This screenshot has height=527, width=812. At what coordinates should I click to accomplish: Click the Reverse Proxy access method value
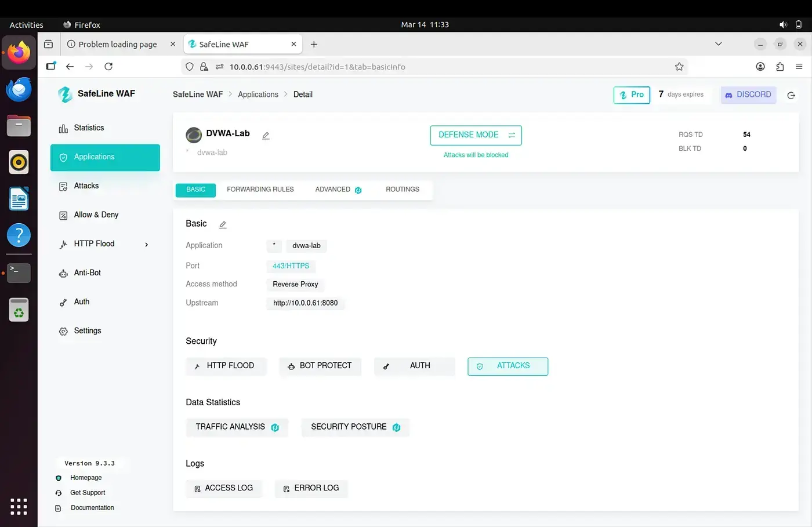(x=295, y=285)
